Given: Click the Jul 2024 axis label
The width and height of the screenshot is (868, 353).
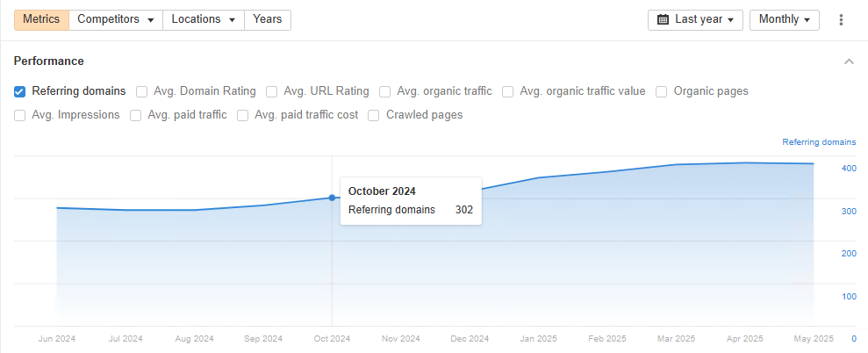Looking at the screenshot, I should pos(126,339).
